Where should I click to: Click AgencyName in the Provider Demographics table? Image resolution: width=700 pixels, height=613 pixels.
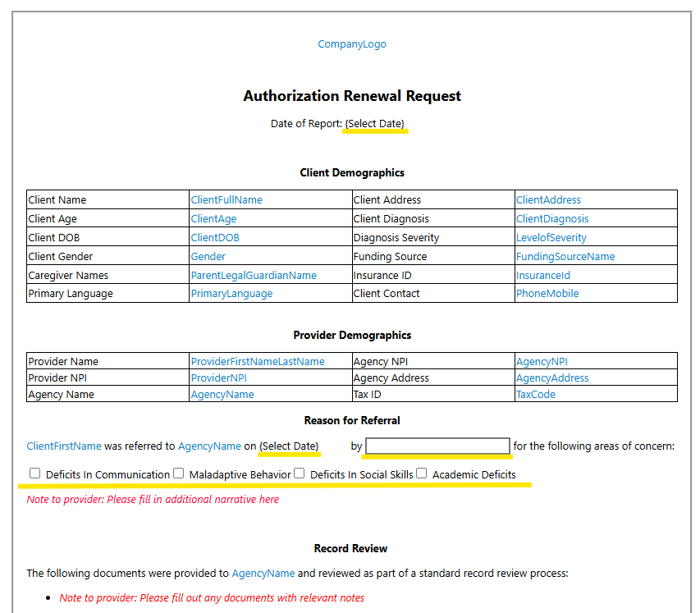click(x=222, y=395)
